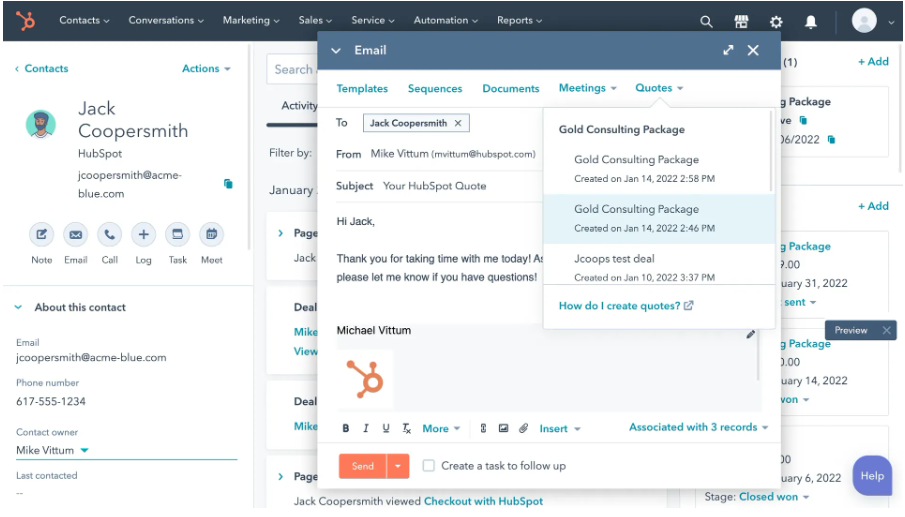Collapse the Email composer with the chevron
The image size is (905, 517).
pyautogui.click(x=335, y=50)
